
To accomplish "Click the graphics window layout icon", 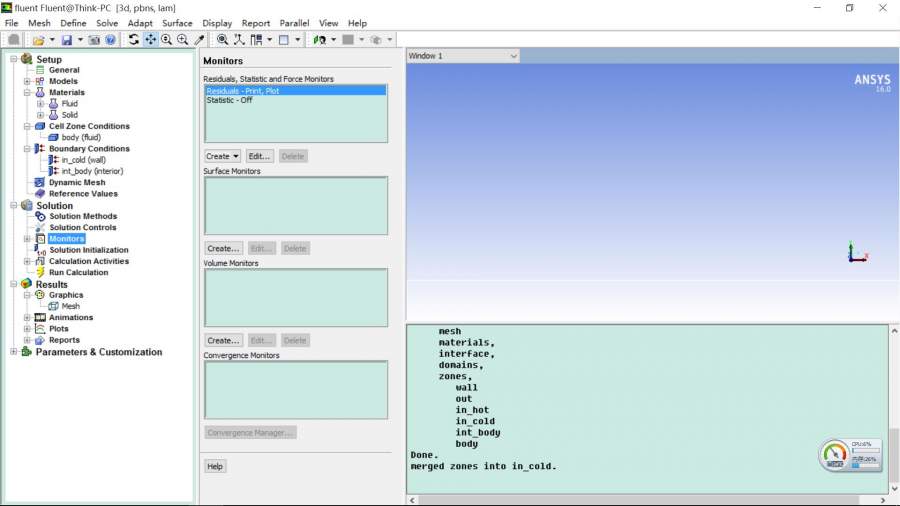I will [284, 40].
